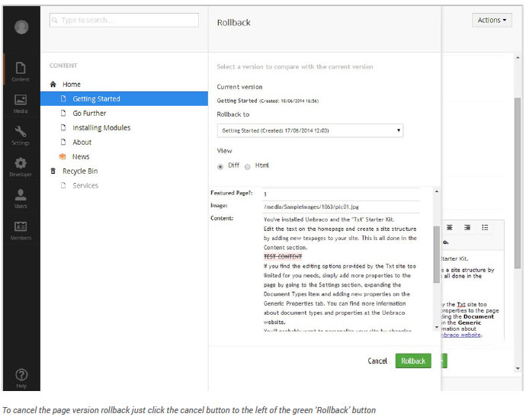The height and width of the screenshot is (420, 529).
Task: Open the Developer gear section
Action: point(21,167)
